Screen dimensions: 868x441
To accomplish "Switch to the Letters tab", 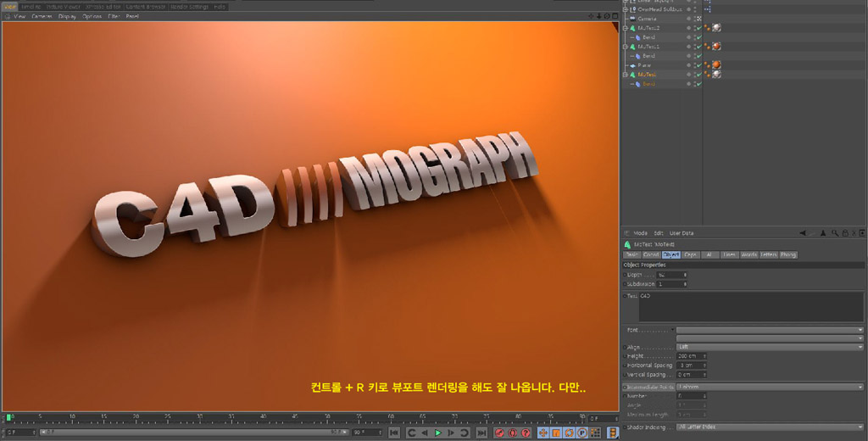I will pos(768,255).
